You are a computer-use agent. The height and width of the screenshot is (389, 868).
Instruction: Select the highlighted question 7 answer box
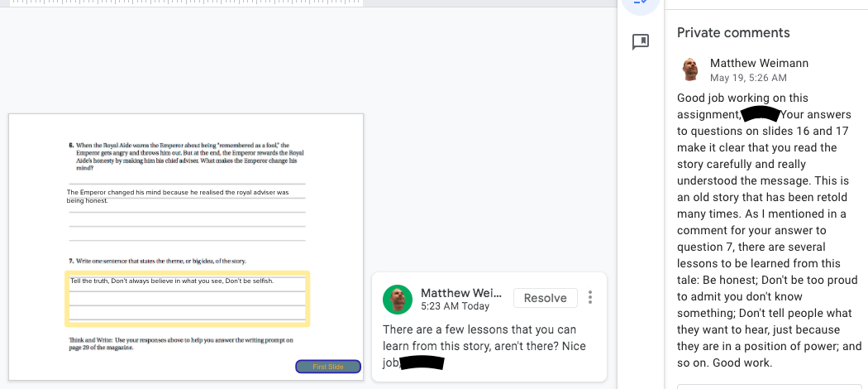(187, 298)
